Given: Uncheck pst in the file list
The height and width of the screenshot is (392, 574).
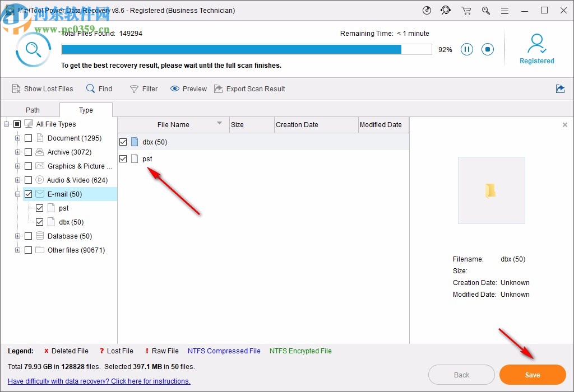Looking at the screenshot, I should tap(123, 158).
